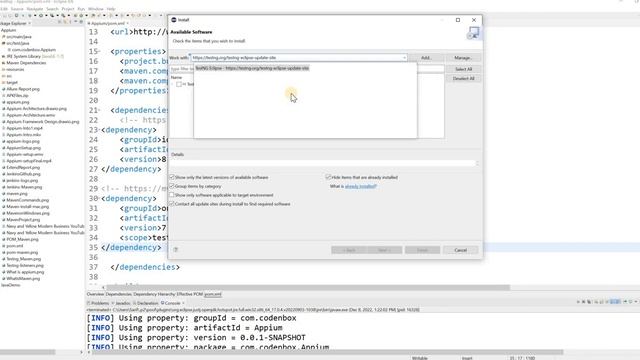
Task: Click console horizontal scrollbar
Action: 328,352
